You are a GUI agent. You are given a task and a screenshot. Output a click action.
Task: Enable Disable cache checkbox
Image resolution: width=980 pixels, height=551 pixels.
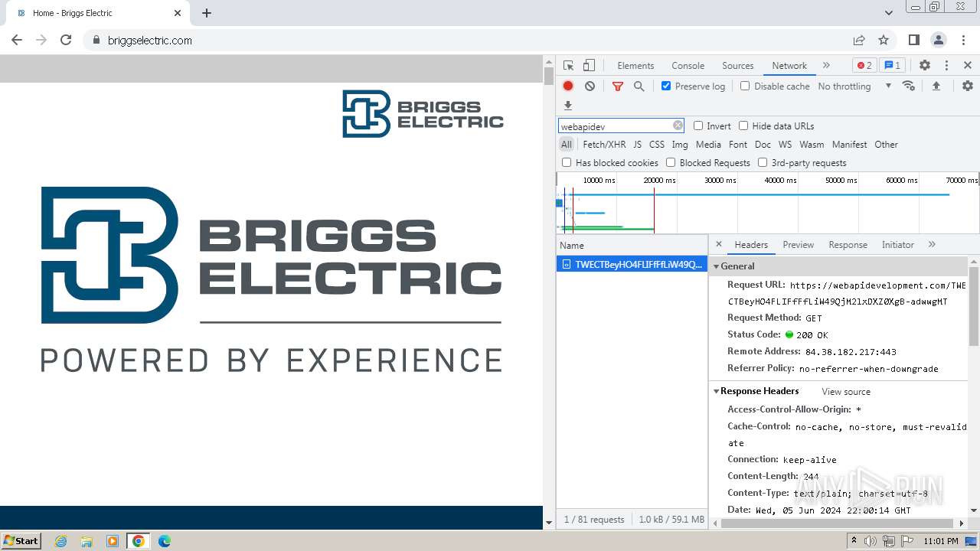(745, 86)
